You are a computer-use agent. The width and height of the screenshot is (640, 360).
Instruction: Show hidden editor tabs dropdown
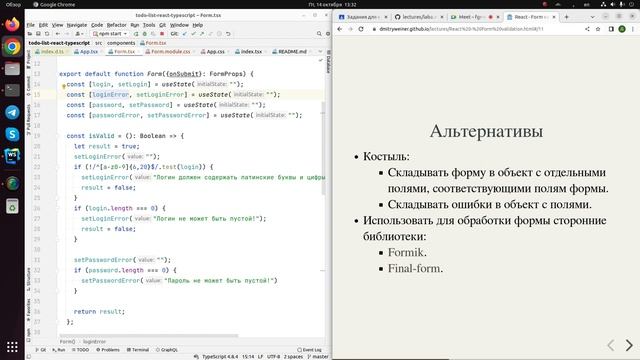pos(320,51)
